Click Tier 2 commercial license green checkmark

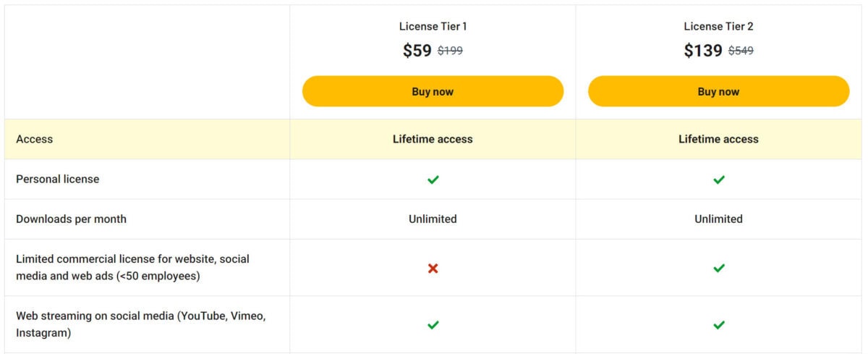click(x=718, y=268)
